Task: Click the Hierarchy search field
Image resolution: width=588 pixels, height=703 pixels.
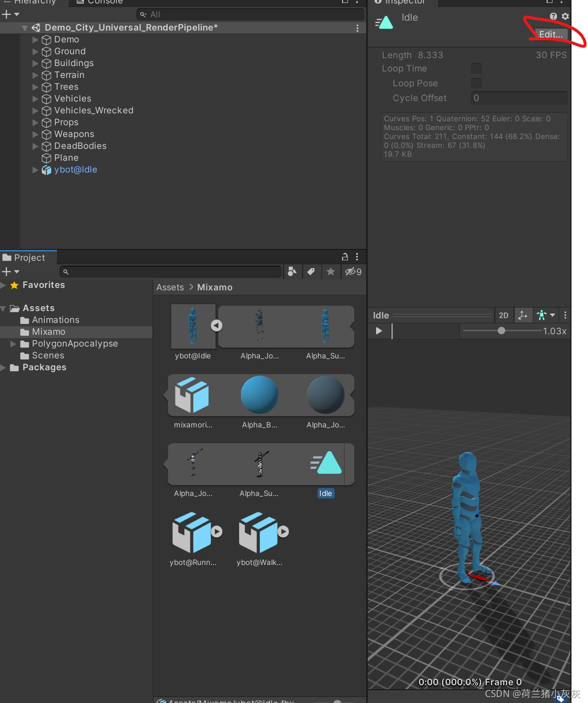Action: (250, 14)
